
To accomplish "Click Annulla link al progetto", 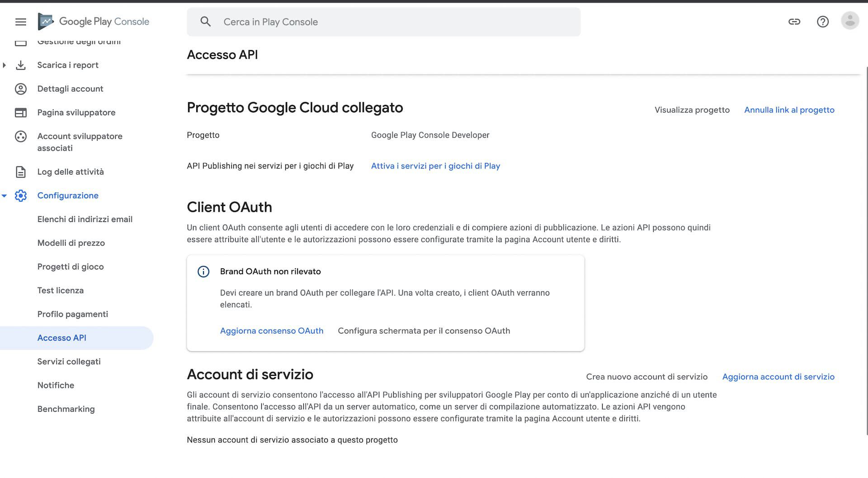I will coord(789,110).
